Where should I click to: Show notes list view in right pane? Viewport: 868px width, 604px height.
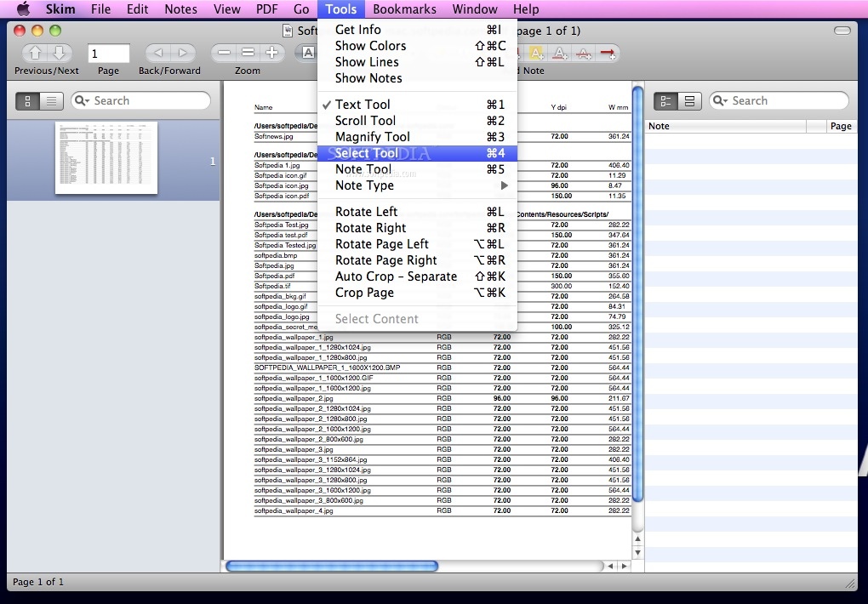coord(665,100)
